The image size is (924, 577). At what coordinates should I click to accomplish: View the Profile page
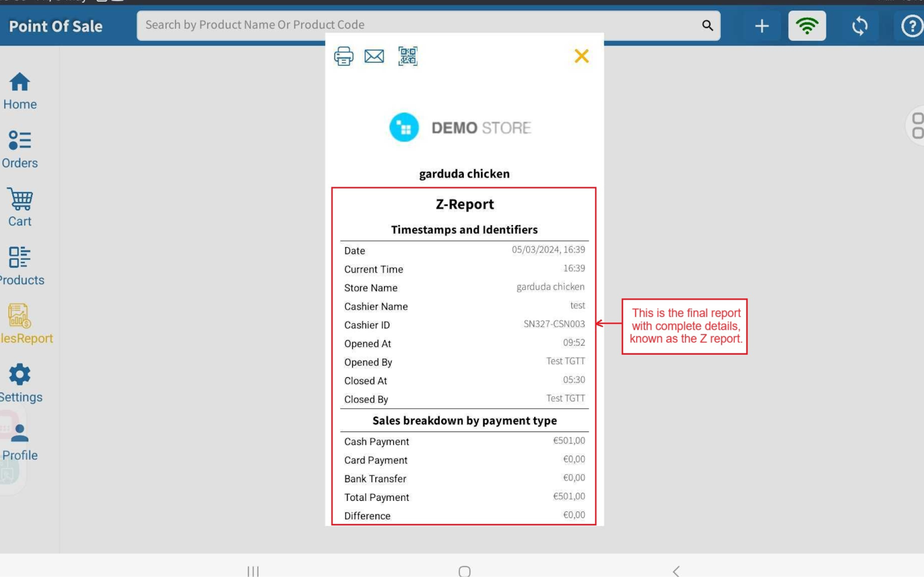[x=20, y=442]
